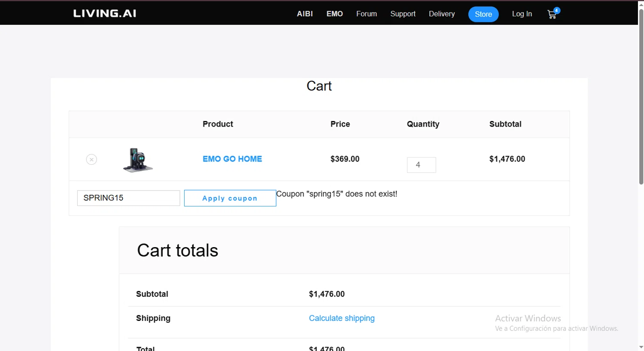Click the blue Store button

(483, 14)
